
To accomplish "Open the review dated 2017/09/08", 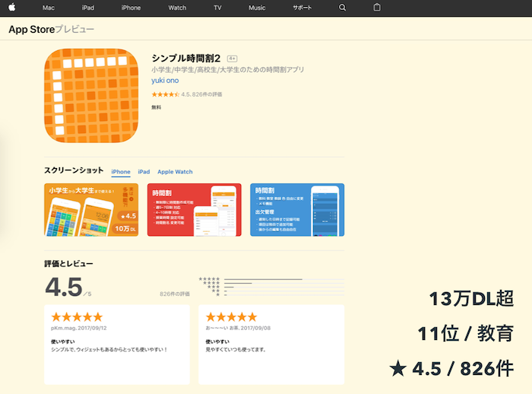I will 271,345.
